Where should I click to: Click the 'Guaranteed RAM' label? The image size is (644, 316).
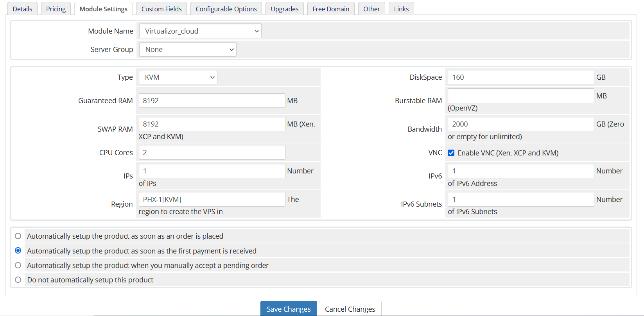[x=106, y=100]
